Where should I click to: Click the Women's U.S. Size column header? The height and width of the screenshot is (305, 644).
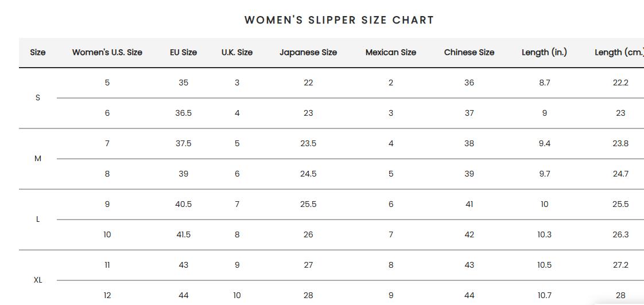(107, 52)
